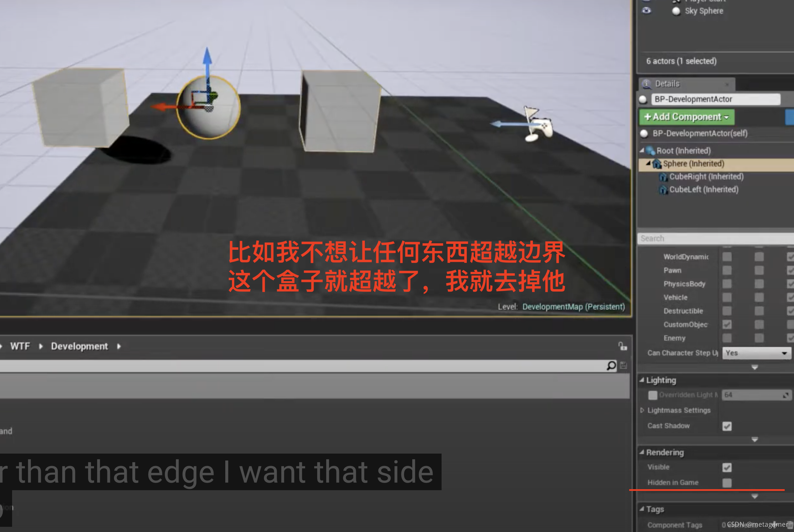Collapse the Lighting section

click(x=642, y=380)
